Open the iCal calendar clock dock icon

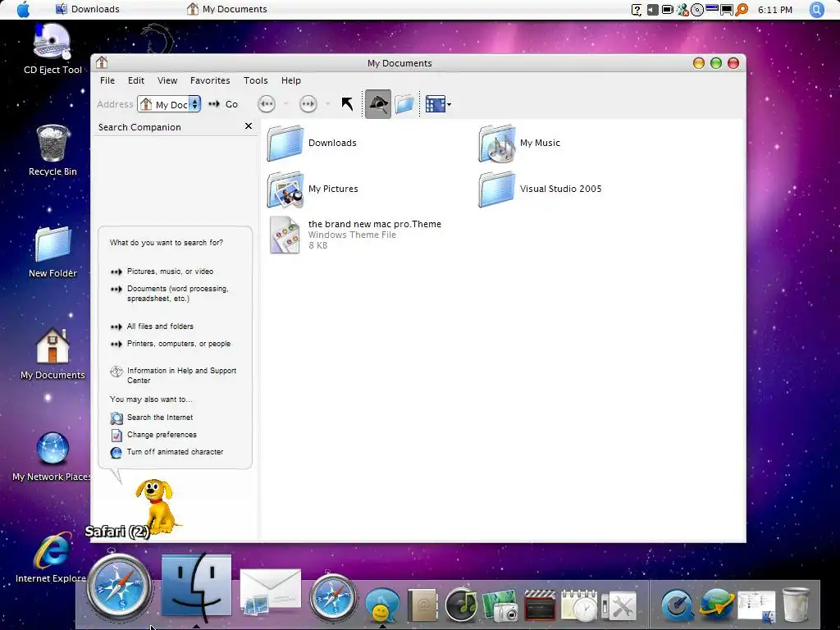point(579,605)
